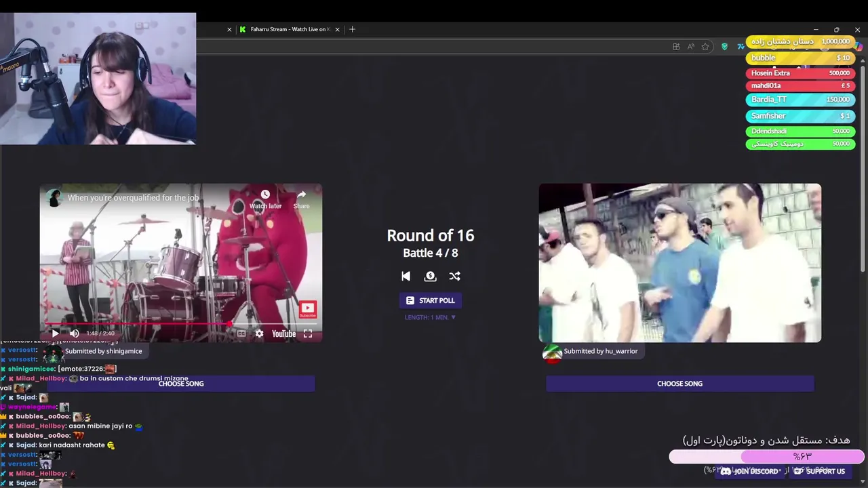Click 'Battle 4 / 8' text
This screenshot has height=488, width=868.
[x=430, y=253]
